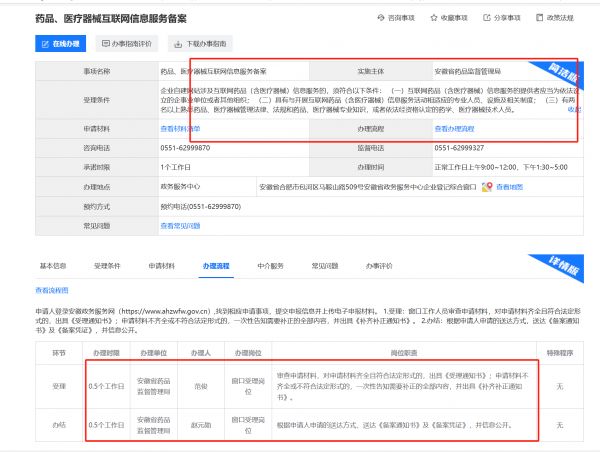This screenshot has width=600, height=452.
Task: Click 无 in the 受理 row
Action: click(560, 386)
